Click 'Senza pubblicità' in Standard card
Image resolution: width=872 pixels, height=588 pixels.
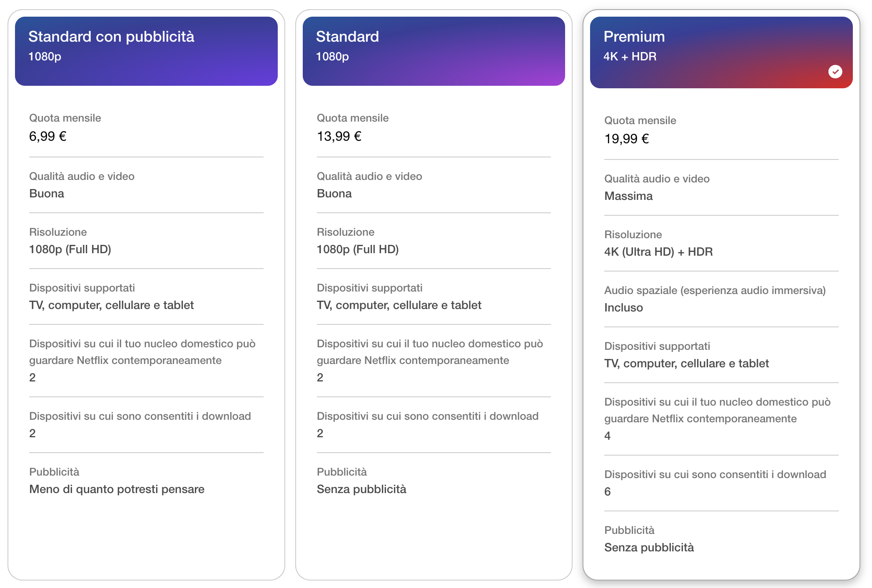point(361,489)
